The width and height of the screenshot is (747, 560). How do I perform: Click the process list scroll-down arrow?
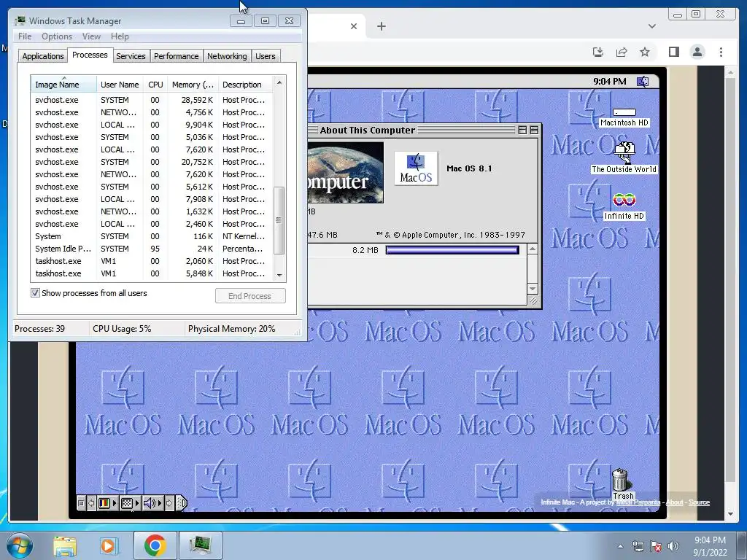coord(279,275)
